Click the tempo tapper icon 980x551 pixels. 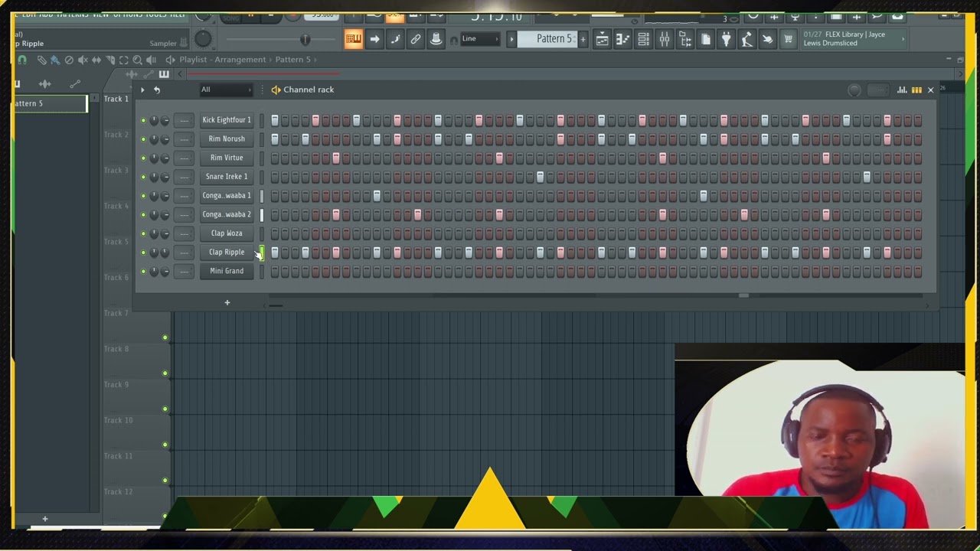(x=746, y=39)
